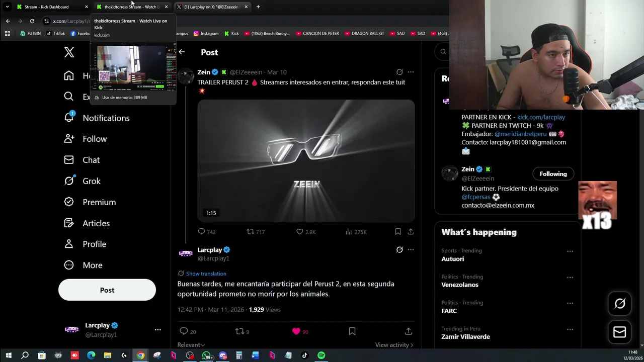Image resolution: width=644 pixels, height=362 pixels.
Task: Open the Grok icon on Zein's tweet
Action: click(399, 72)
